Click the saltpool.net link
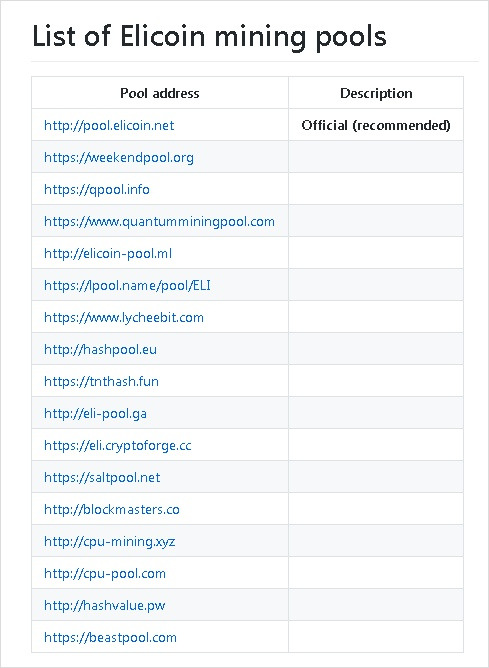The height and width of the screenshot is (668, 489). [x=102, y=478]
